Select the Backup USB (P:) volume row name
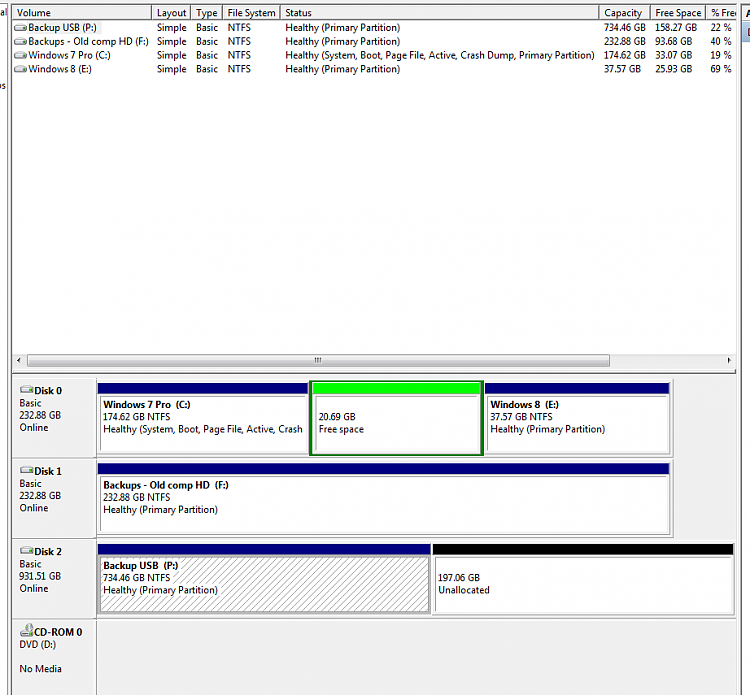Viewport: 750px width, 695px height. (62, 28)
